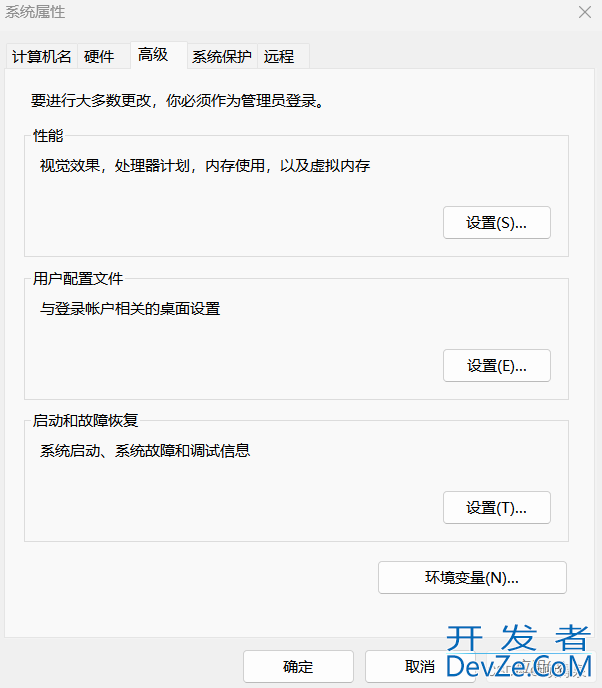The image size is (602, 688).
Task: Go to the 系统保护 tab
Action: (222, 56)
